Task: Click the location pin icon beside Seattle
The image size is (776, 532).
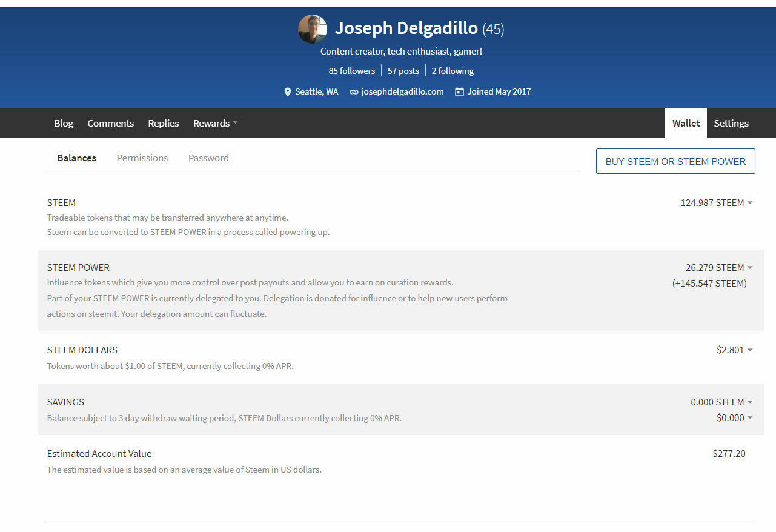Action: tap(288, 92)
